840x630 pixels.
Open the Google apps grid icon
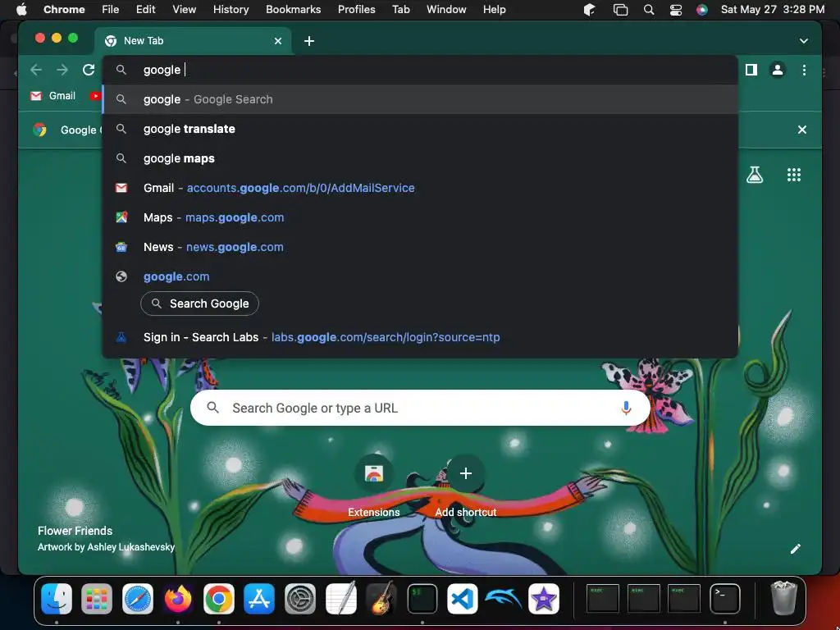tap(794, 175)
